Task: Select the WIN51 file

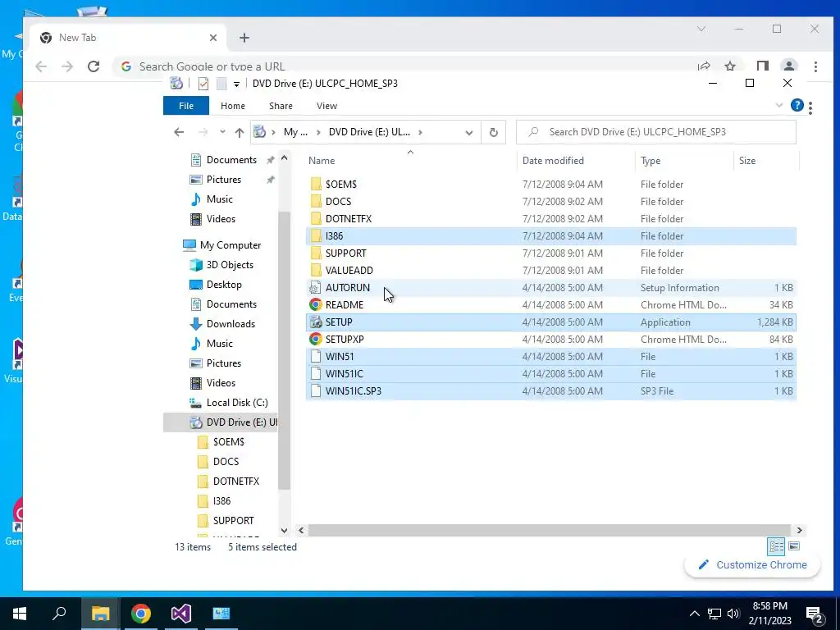Action: 550,356
